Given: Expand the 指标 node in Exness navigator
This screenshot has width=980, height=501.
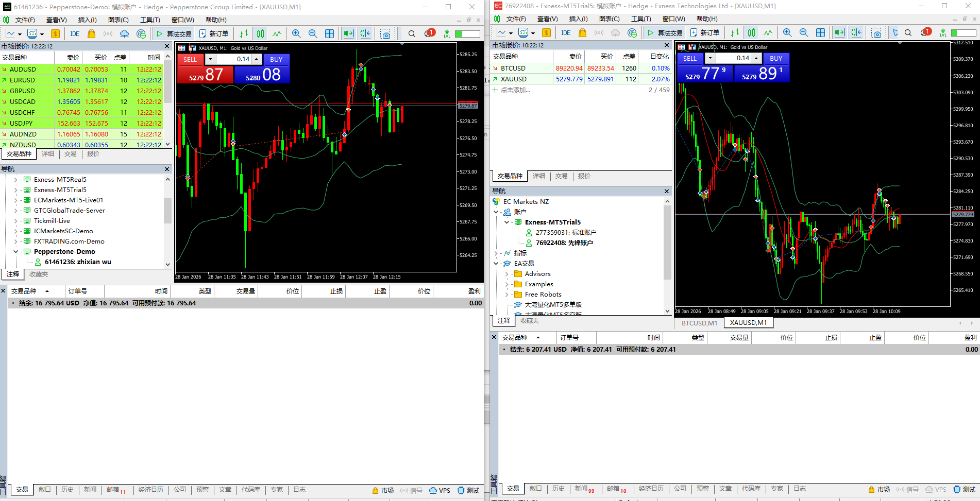Looking at the screenshot, I should pyautogui.click(x=496, y=253).
